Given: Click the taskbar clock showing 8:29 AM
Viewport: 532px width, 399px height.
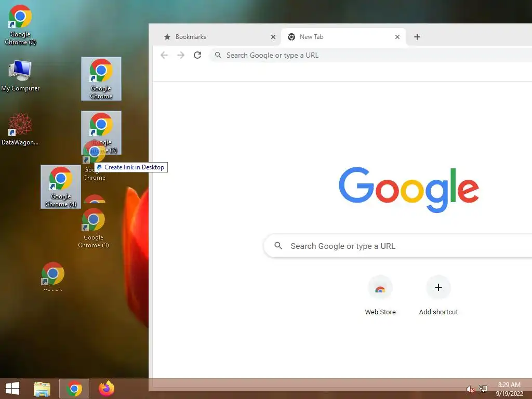Looking at the screenshot, I should click(509, 389).
